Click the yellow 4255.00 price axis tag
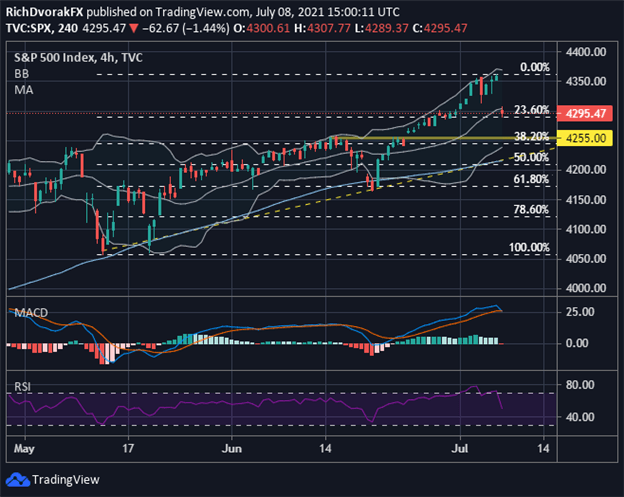The image size is (624, 497). [585, 138]
